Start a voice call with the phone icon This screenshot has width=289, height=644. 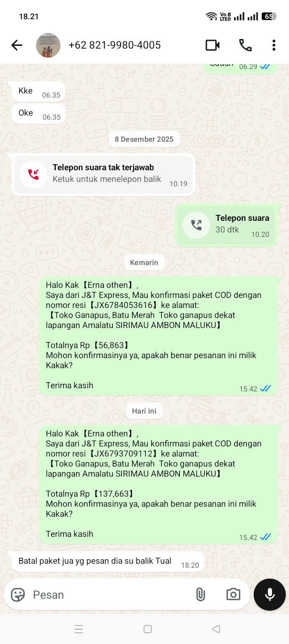(245, 45)
